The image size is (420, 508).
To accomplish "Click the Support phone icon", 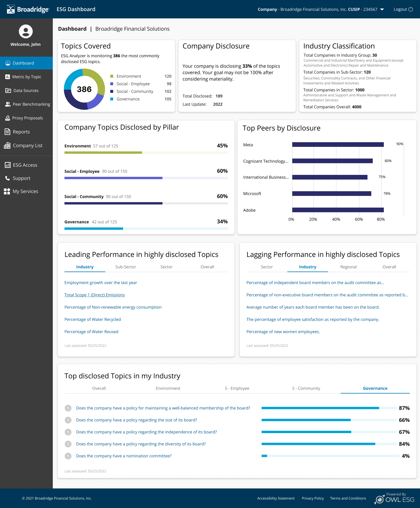I will [x=8, y=178].
